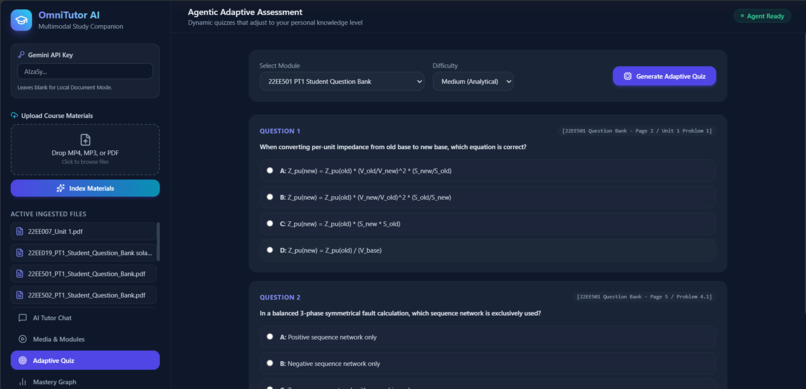
Task: Click the Drop MP4, MP3, or PDF upload zone
Action: pos(85,150)
